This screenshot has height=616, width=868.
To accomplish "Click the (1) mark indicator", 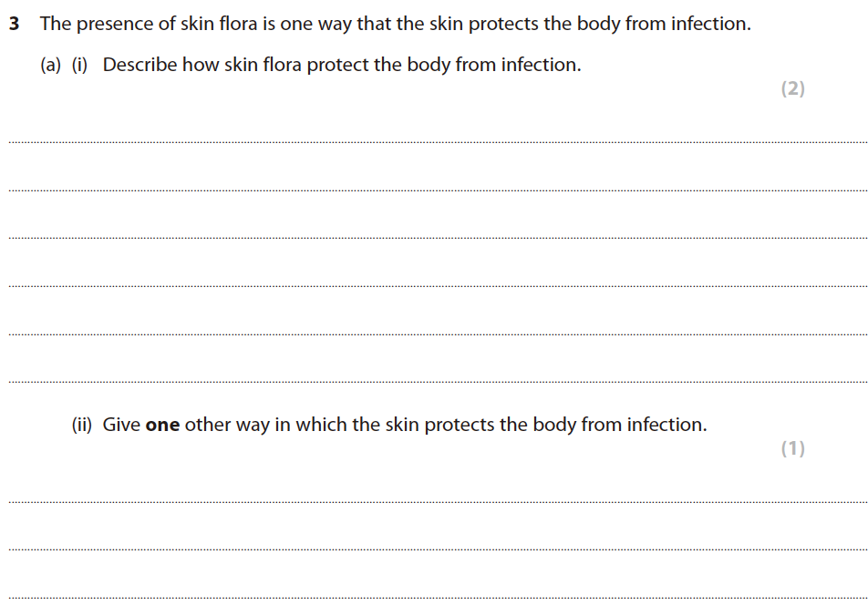I will coord(792,448).
